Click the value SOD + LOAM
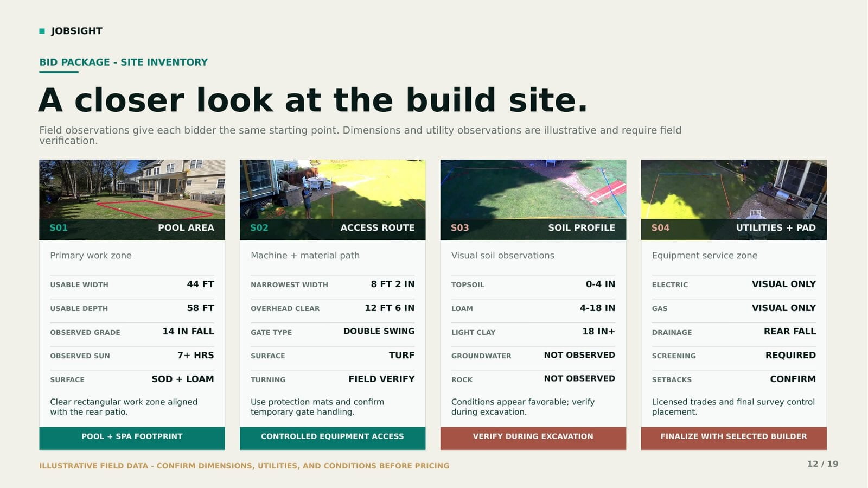 pyautogui.click(x=183, y=379)
